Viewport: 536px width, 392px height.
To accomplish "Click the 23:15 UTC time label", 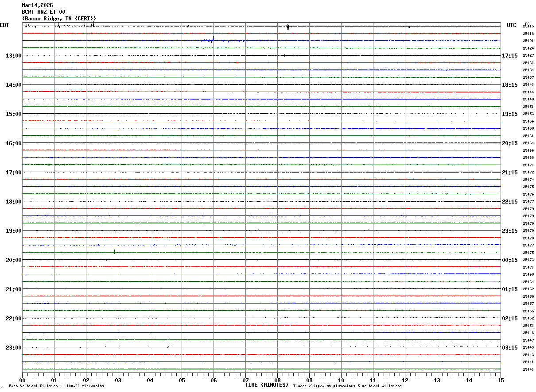I will 510,231.
